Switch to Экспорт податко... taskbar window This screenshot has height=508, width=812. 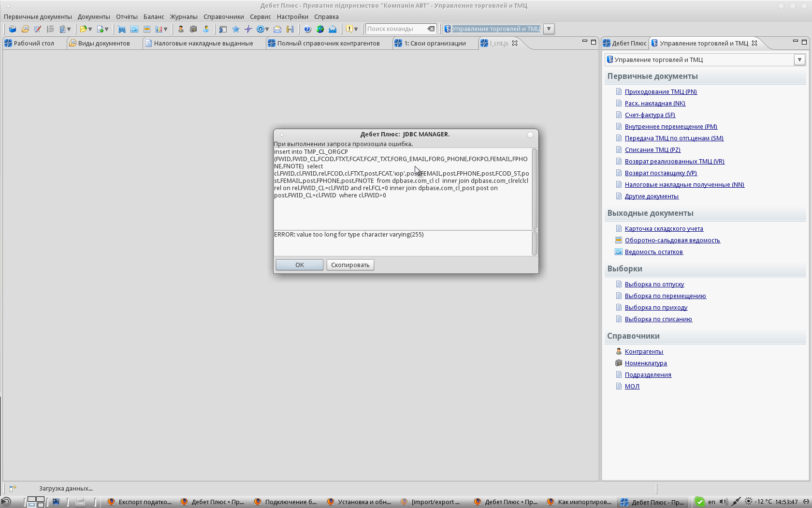[140, 502]
